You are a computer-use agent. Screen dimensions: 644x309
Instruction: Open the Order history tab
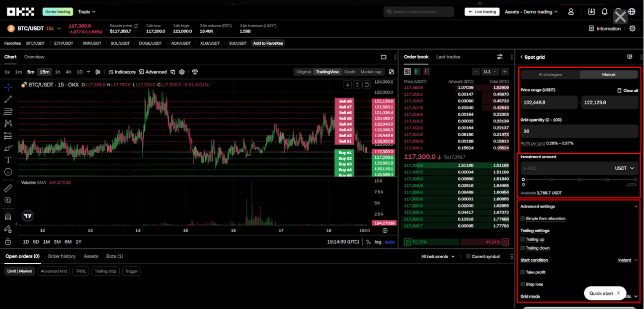61,256
